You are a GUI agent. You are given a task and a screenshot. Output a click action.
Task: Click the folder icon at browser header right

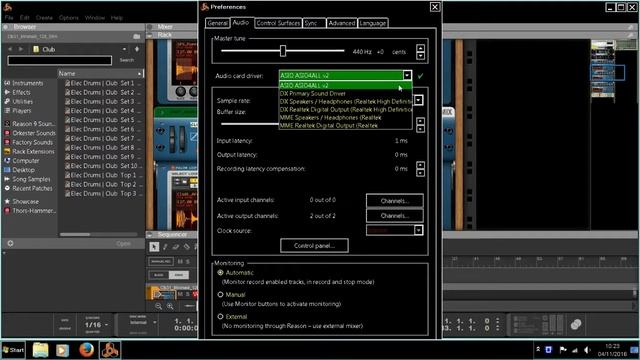point(137,36)
